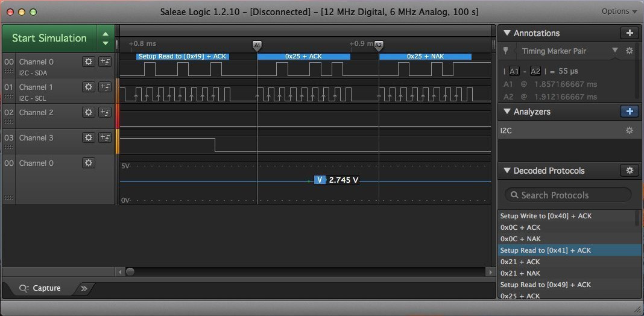Add a new analyzer with plus button
Image resolution: width=644 pixels, height=316 pixels.
click(629, 112)
